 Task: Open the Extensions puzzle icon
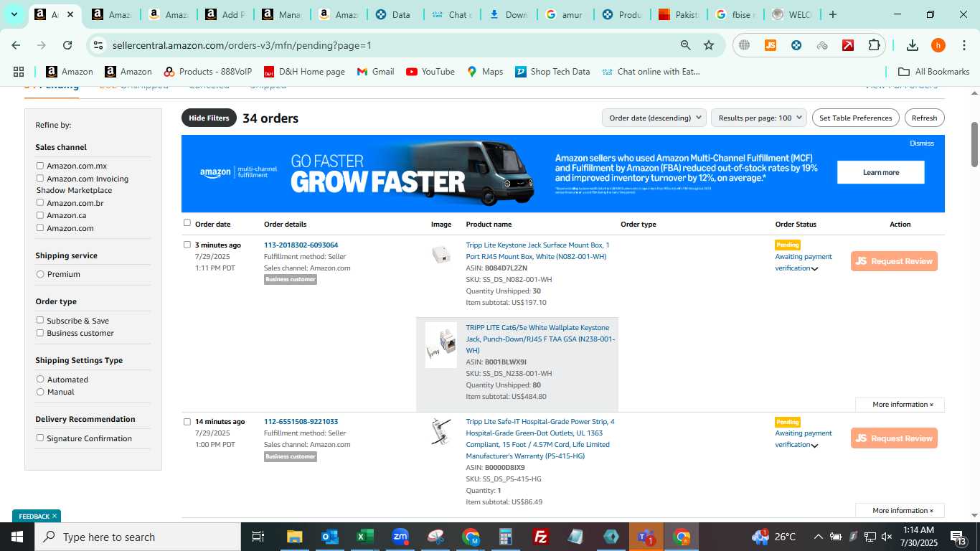click(x=874, y=45)
